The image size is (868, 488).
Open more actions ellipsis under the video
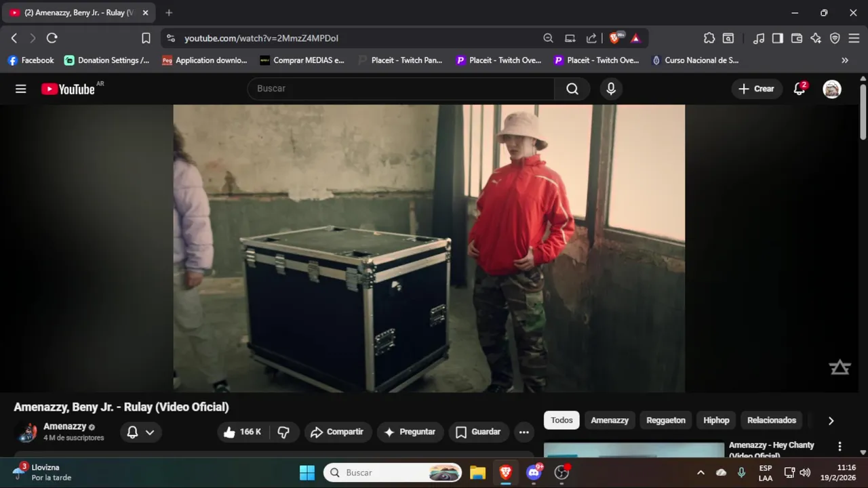pos(524,432)
